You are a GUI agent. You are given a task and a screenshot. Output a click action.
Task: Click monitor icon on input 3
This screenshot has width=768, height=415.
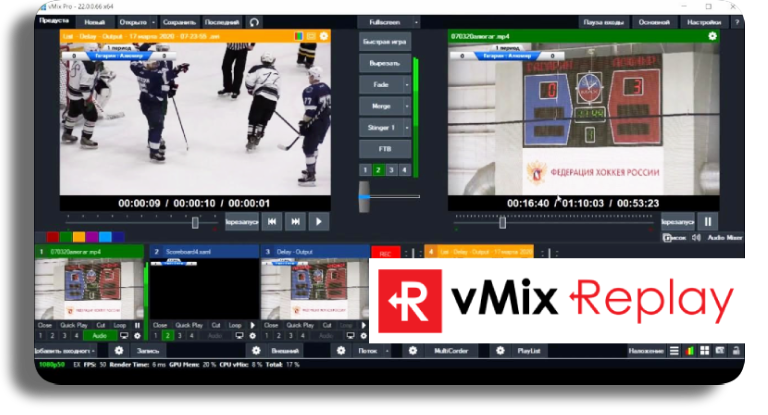(350, 336)
